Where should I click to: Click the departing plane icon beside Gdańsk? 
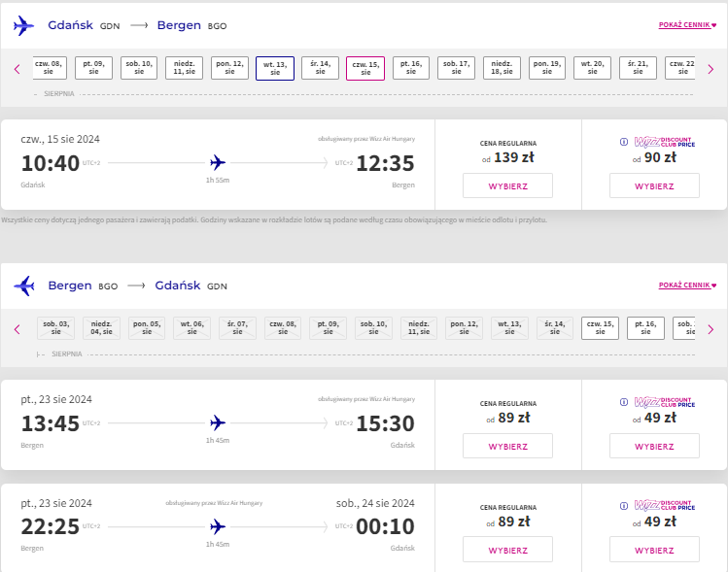(x=23, y=25)
